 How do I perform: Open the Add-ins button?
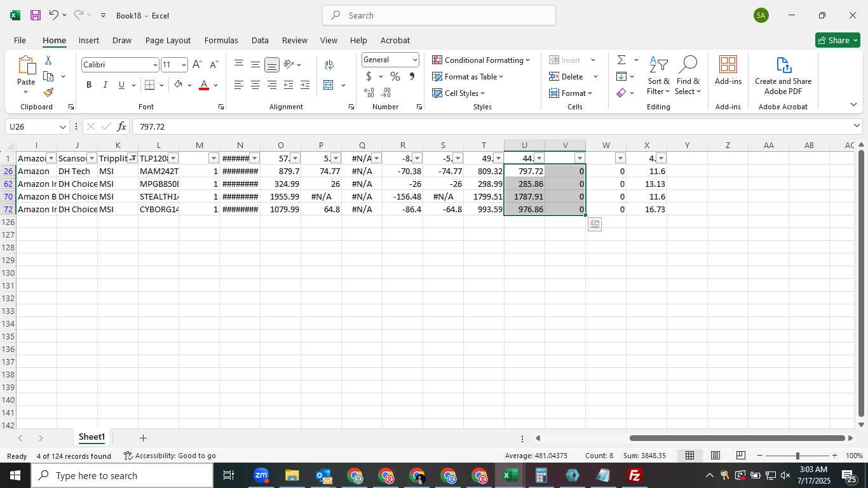tap(728, 70)
